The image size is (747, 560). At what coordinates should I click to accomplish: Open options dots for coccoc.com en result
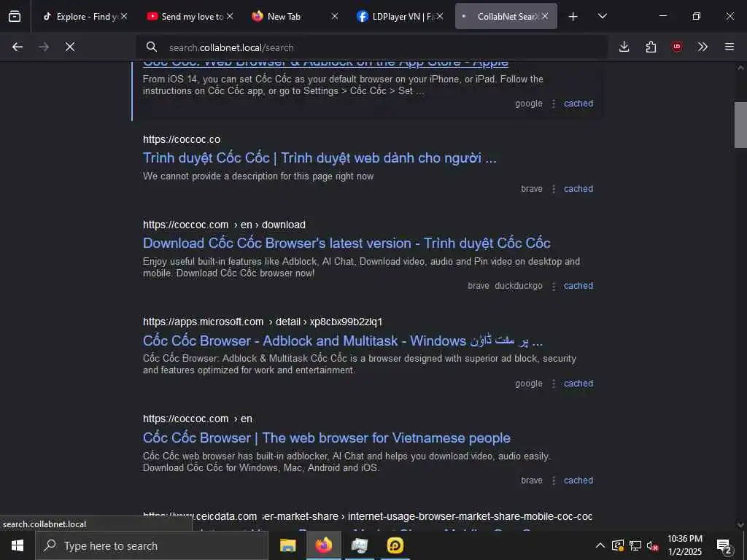(x=554, y=481)
